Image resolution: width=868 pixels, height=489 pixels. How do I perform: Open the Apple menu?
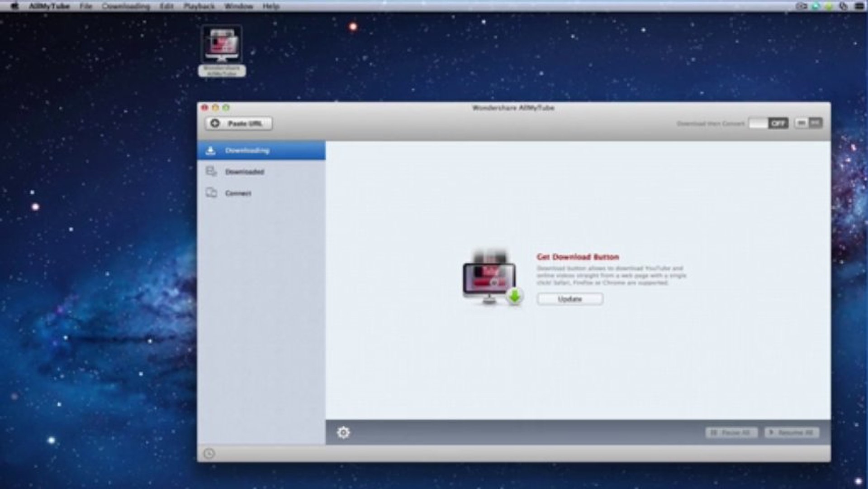coord(14,6)
